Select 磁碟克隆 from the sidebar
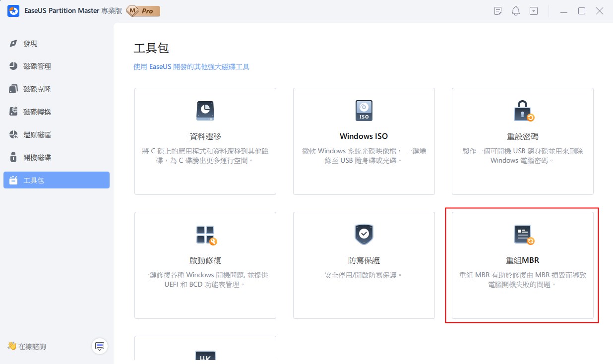This screenshot has height=364, width=613. [37, 89]
